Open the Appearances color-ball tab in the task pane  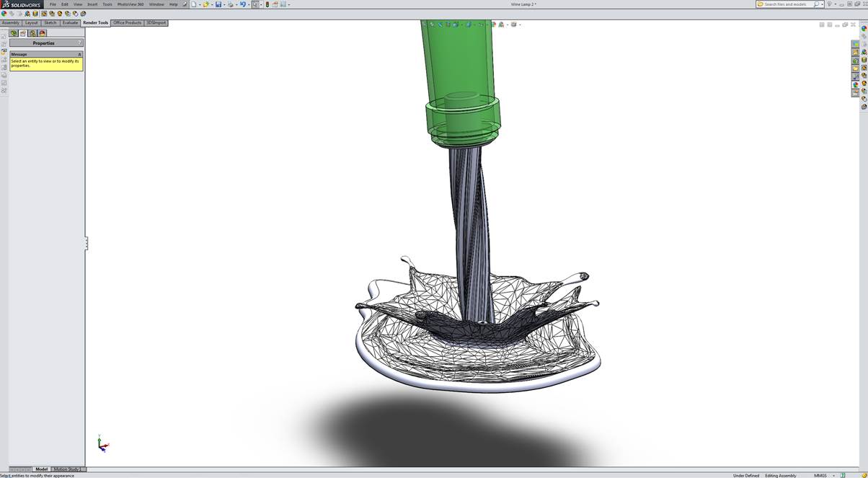coord(856,85)
